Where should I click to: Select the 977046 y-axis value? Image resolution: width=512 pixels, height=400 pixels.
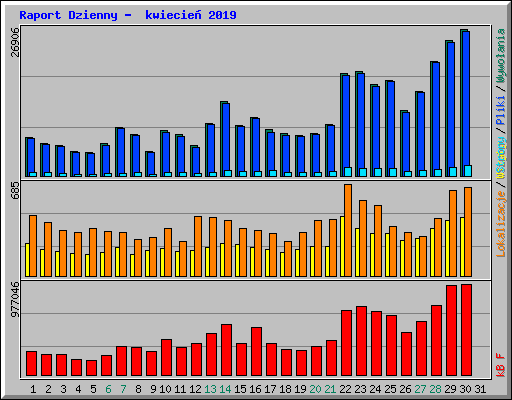click(x=15, y=299)
